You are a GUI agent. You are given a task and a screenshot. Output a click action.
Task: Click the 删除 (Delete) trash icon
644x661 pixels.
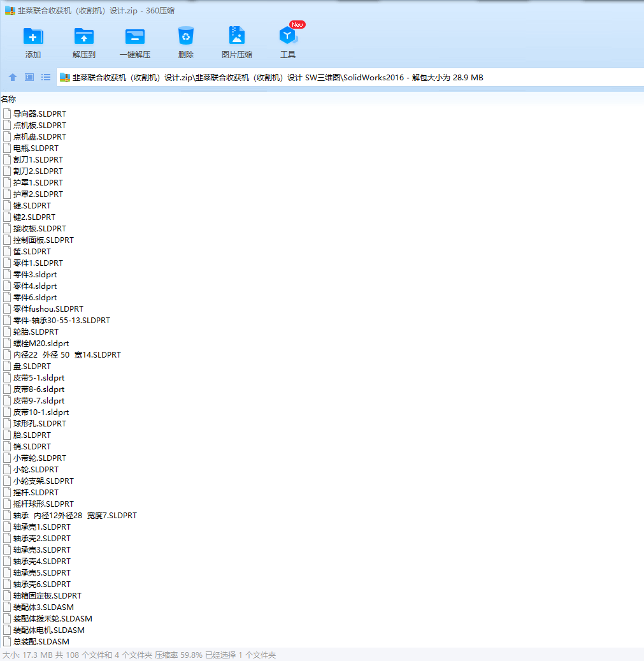tap(186, 36)
